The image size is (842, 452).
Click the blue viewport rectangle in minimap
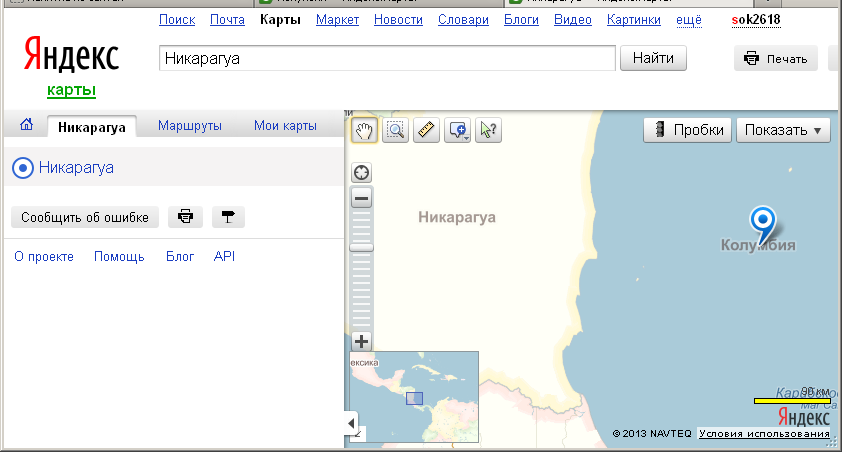click(414, 398)
